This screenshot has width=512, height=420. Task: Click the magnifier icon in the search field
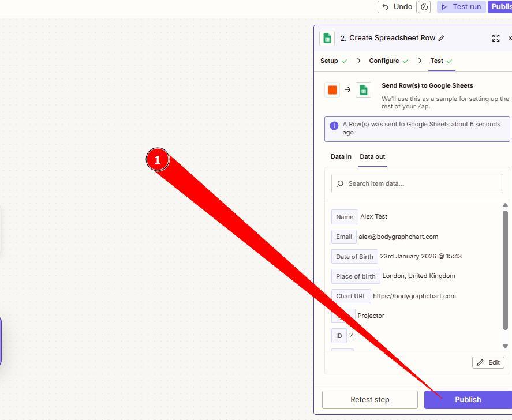click(x=340, y=183)
